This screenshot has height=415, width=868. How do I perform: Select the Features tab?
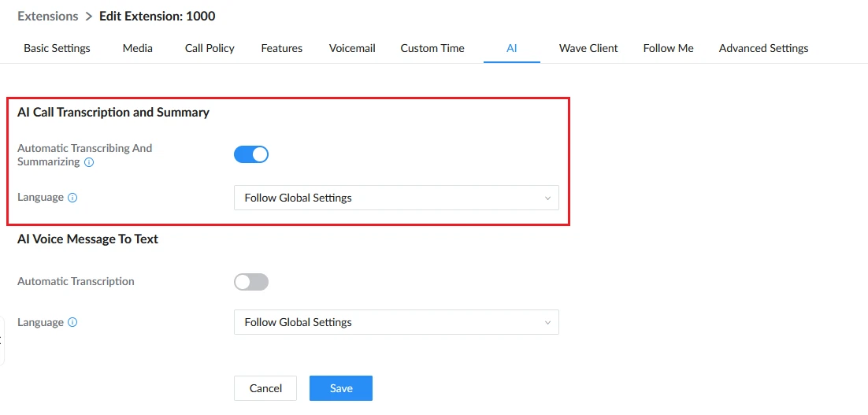tap(282, 48)
